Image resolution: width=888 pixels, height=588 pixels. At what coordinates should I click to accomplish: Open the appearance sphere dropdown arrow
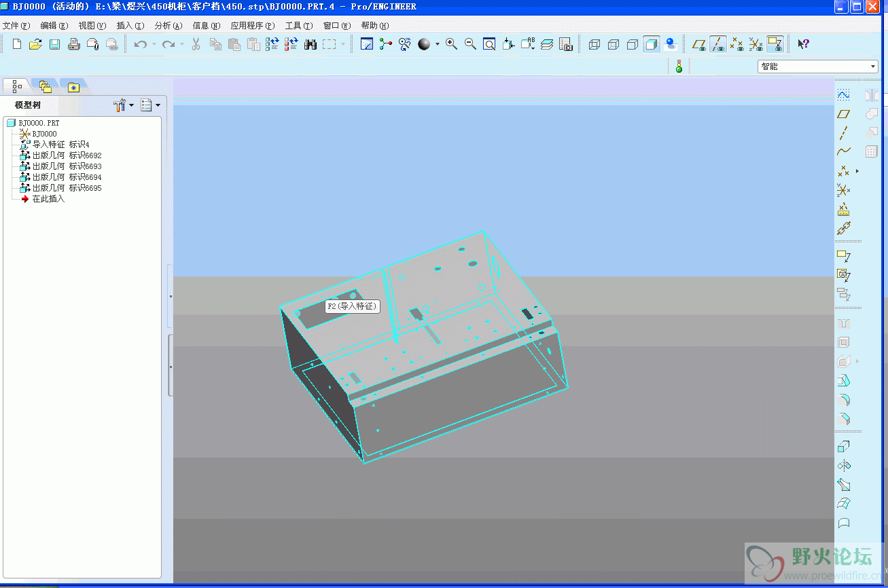coord(438,44)
